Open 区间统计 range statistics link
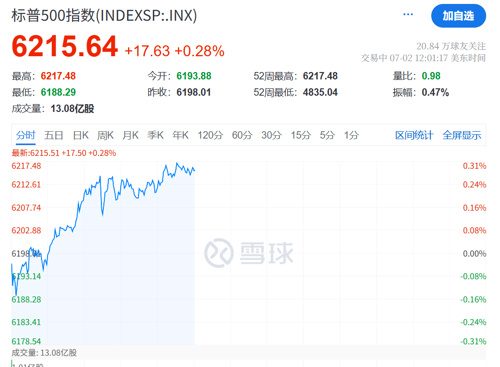Viewport: 500px width, 367px height. (414, 135)
